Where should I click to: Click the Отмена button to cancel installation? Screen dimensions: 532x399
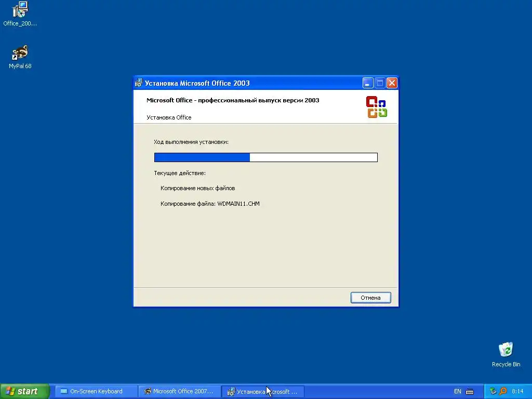pyautogui.click(x=370, y=298)
